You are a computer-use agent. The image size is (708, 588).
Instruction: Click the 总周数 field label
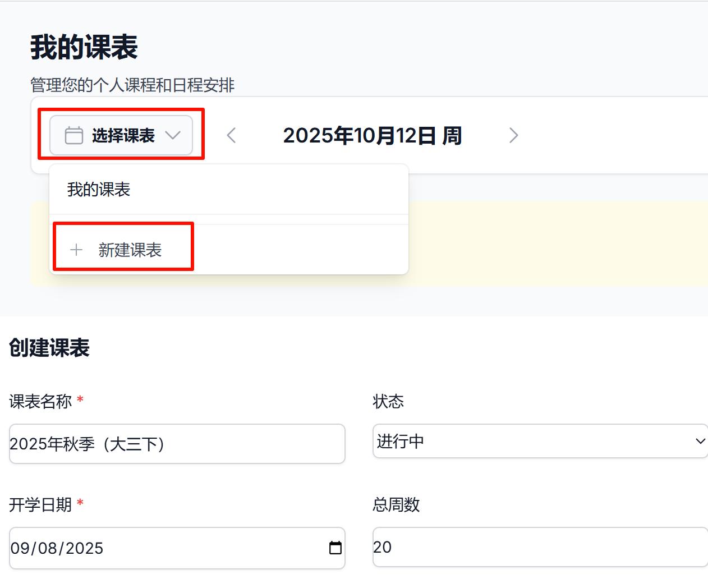[396, 504]
